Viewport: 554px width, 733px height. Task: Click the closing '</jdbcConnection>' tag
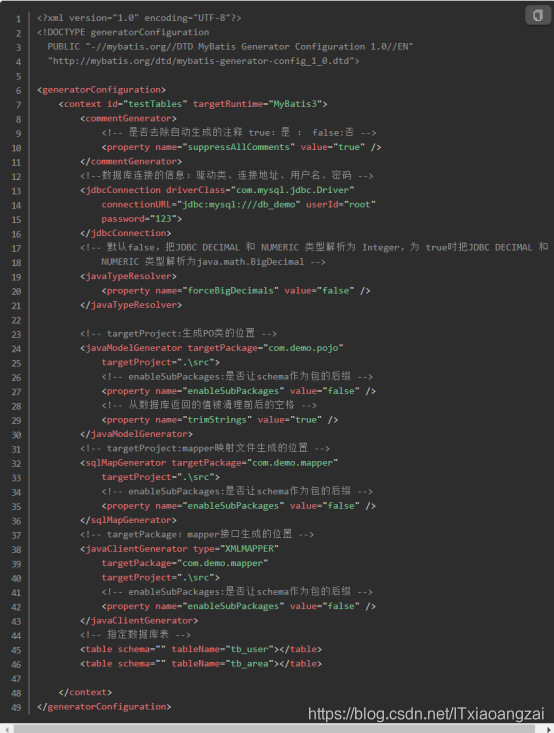125,233
